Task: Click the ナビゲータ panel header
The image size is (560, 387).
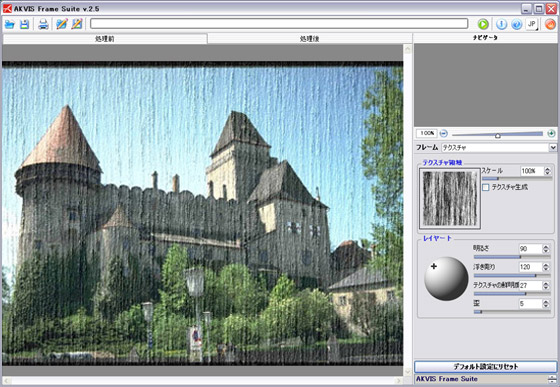Action: click(x=485, y=38)
